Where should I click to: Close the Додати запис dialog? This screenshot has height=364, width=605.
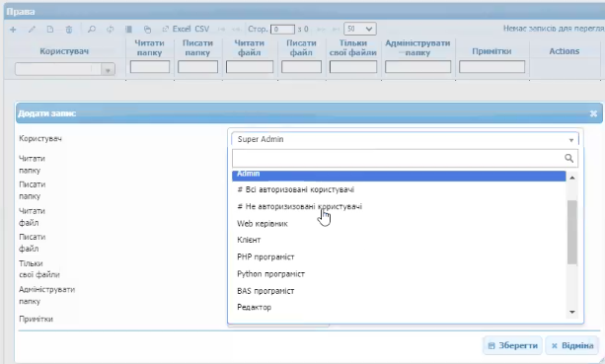(593, 113)
